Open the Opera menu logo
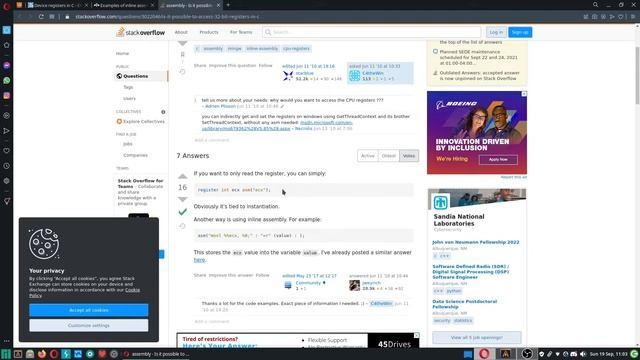 (6, 6)
